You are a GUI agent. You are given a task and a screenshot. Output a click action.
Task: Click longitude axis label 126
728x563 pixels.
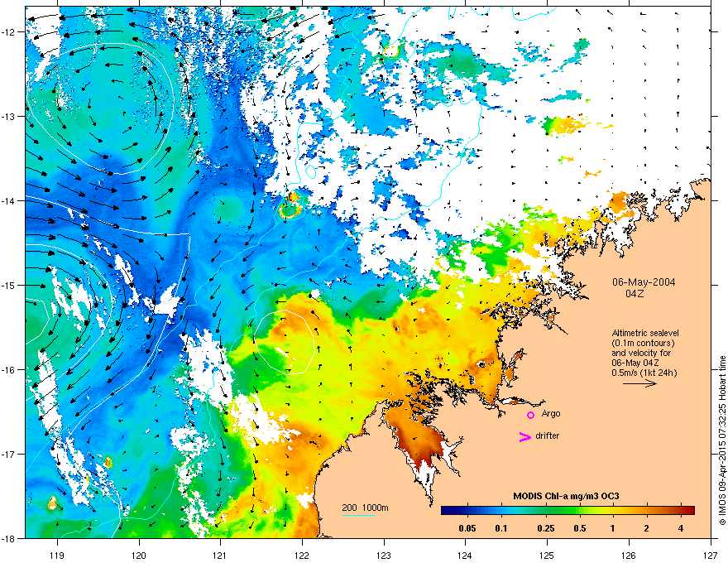click(629, 556)
